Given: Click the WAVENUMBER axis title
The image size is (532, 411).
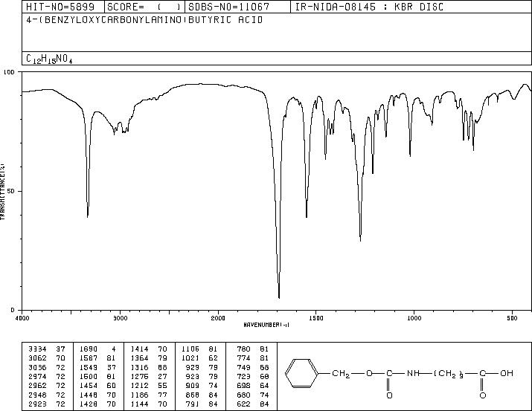Looking at the screenshot, I should (x=266, y=325).
